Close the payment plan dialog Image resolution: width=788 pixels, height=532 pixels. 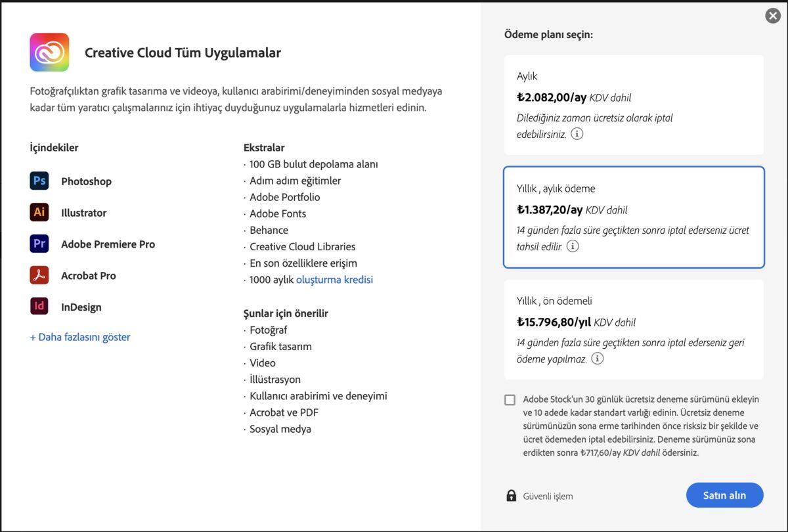click(x=772, y=15)
